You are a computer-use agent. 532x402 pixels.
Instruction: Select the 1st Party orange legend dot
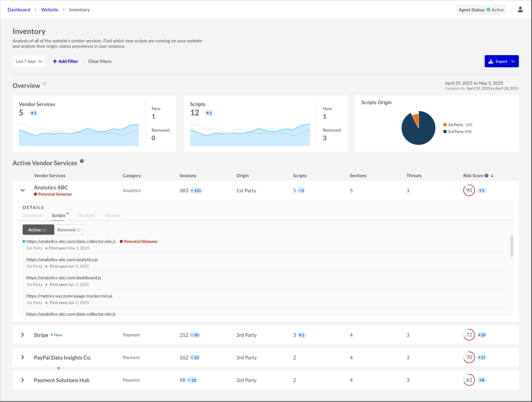click(x=444, y=124)
